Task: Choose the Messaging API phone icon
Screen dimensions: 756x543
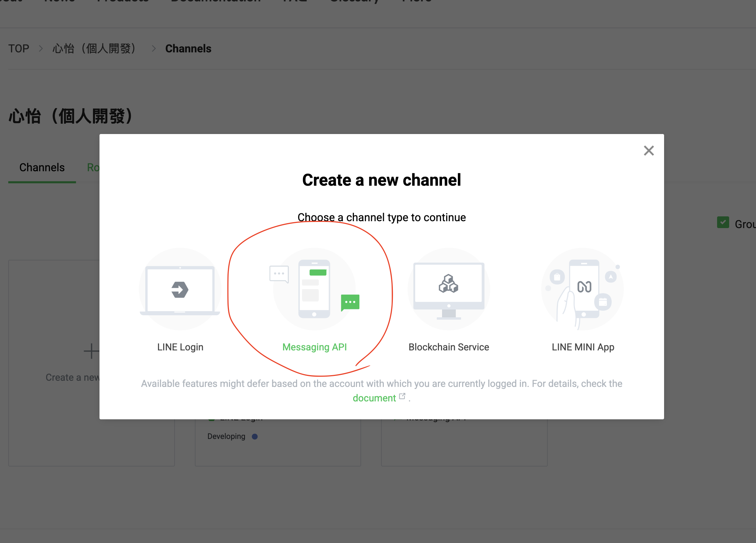Action: point(314,289)
